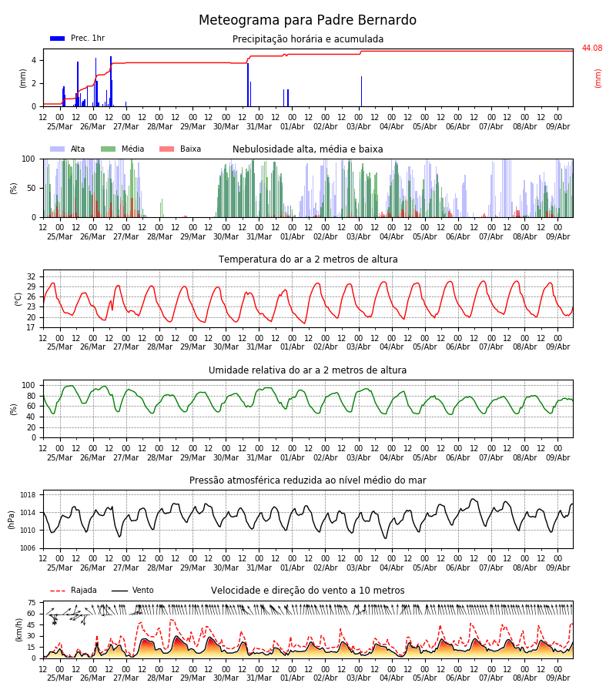Click the Velocidade e direção do vento title
The height and width of the screenshot is (693, 616).
point(307,591)
